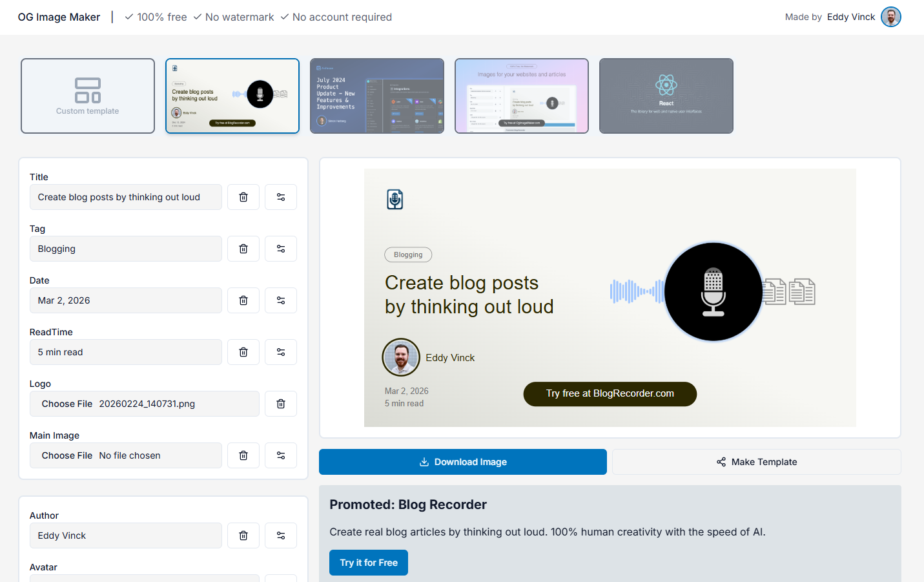Open settings for the Author field
Screen dimensions: 924x582
(281, 535)
